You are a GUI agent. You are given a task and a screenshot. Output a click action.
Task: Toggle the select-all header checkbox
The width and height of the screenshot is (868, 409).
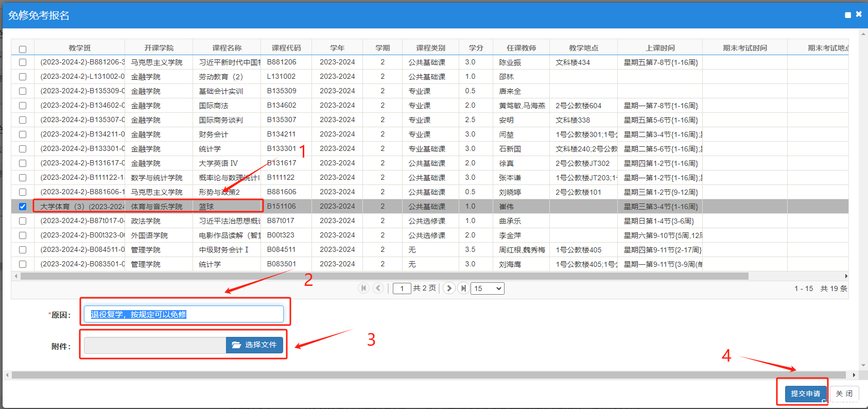click(23, 49)
